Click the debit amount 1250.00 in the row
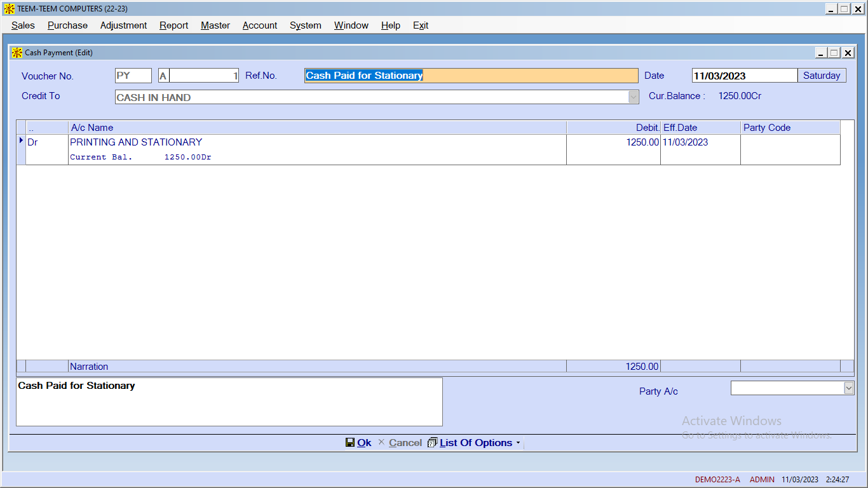This screenshot has width=868, height=488. pos(642,142)
